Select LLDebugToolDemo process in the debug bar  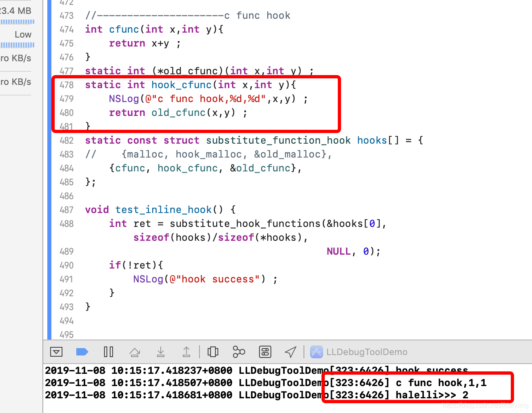(367, 352)
